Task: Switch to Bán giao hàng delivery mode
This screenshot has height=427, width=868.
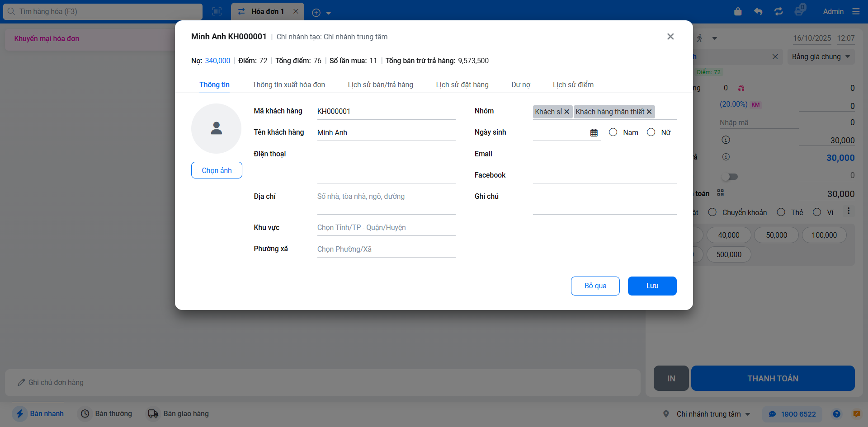Action: tap(179, 413)
